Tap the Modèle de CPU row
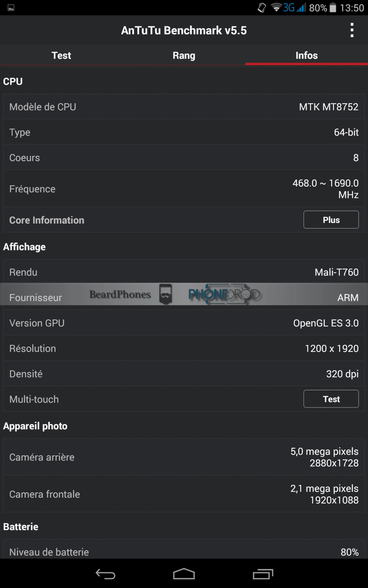Viewport: 368px width, 588px height. coord(184,107)
